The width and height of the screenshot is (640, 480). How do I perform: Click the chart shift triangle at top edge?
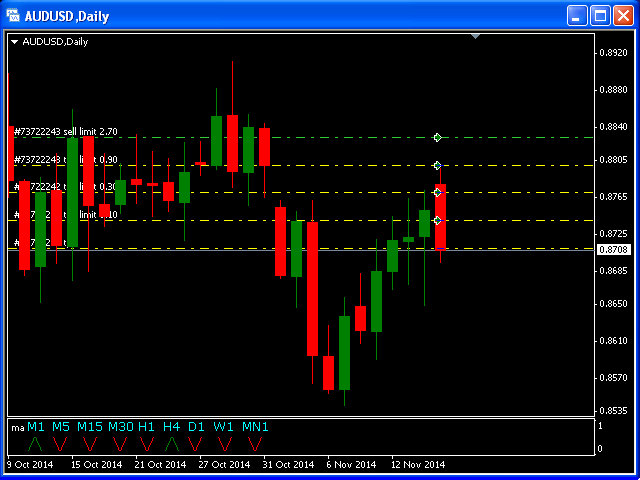tap(476, 37)
